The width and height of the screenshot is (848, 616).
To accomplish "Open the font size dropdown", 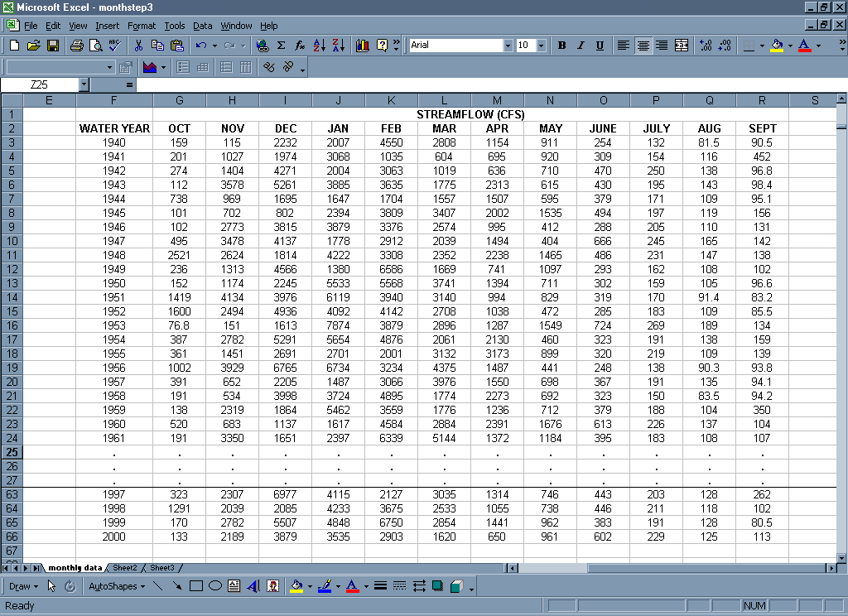I will click(x=541, y=46).
